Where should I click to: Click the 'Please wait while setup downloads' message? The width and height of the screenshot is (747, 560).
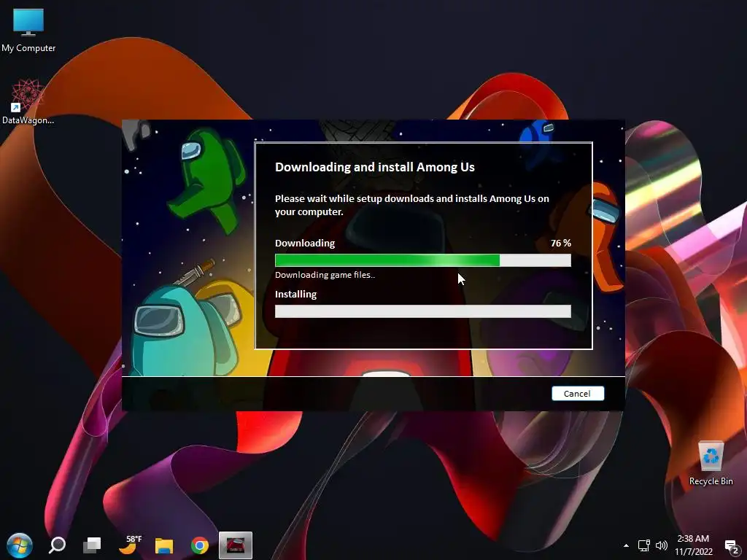[412, 205]
